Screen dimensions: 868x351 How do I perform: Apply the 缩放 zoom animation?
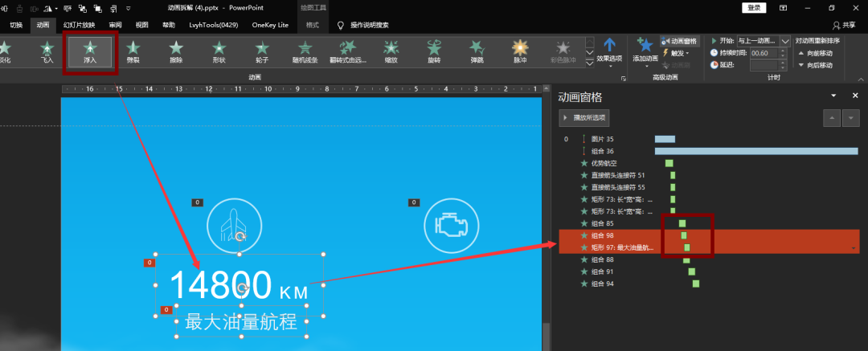click(391, 52)
